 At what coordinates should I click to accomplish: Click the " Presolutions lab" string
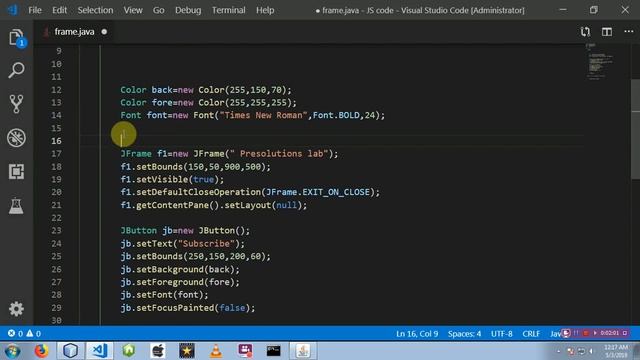tap(279, 154)
